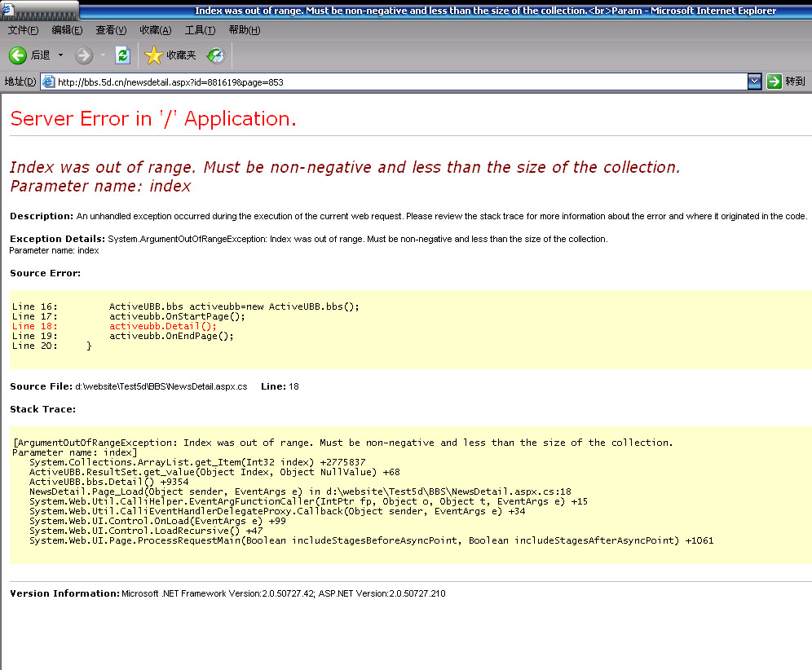Click the 'Server Error in '/' Application.' heading

(x=153, y=118)
